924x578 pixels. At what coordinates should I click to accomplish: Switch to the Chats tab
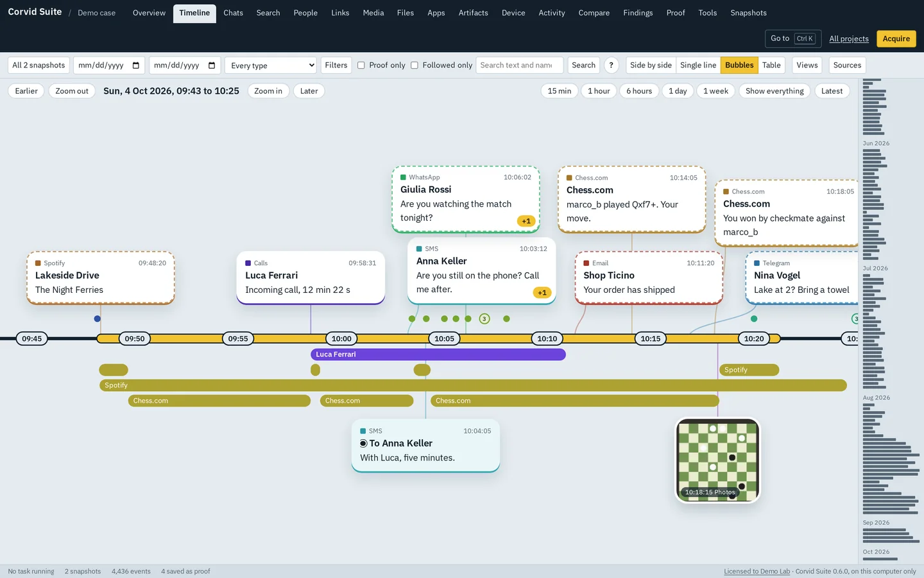pos(233,13)
